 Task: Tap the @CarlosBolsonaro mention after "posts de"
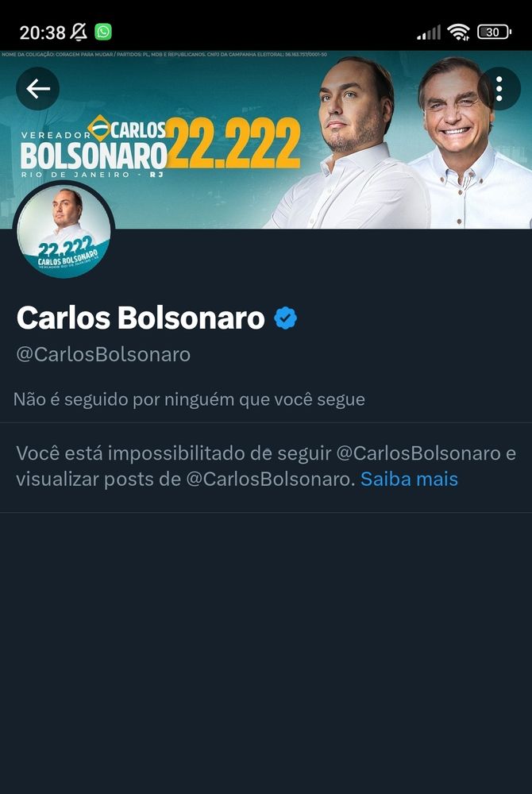[271, 479]
